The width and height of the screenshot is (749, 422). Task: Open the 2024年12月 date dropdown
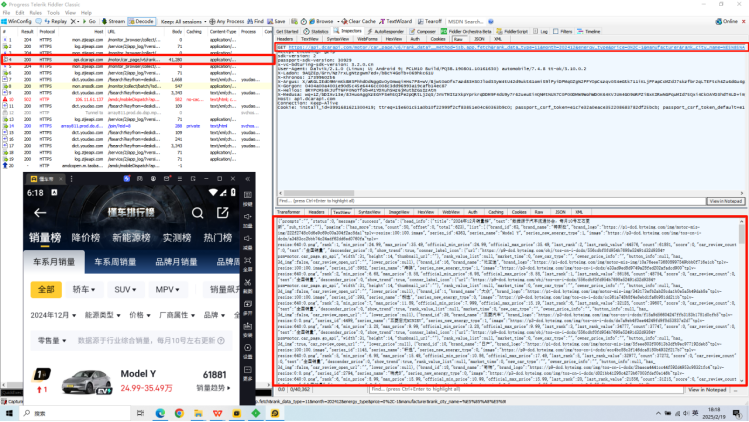coord(53,315)
